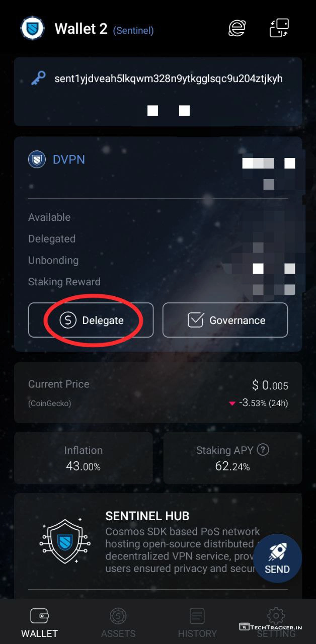The width and height of the screenshot is (316, 644).
Task: Go to the SETTING tab
Action: [275, 623]
